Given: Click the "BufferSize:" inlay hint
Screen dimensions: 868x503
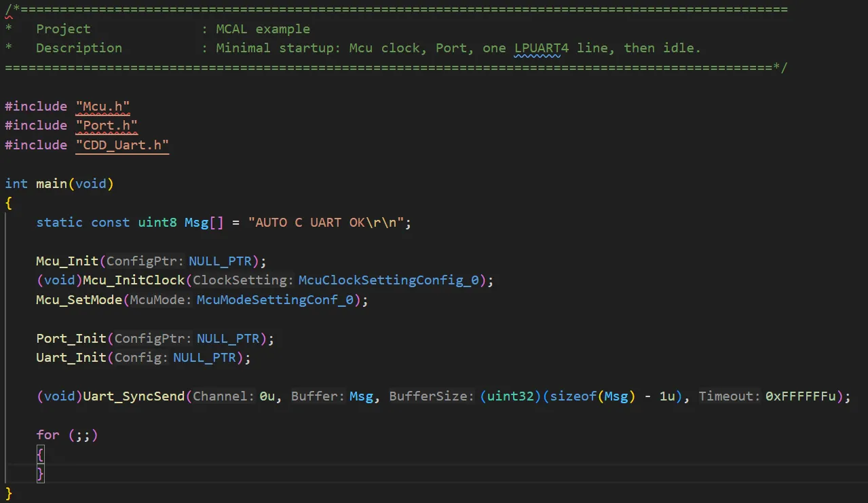Looking at the screenshot, I should [432, 396].
